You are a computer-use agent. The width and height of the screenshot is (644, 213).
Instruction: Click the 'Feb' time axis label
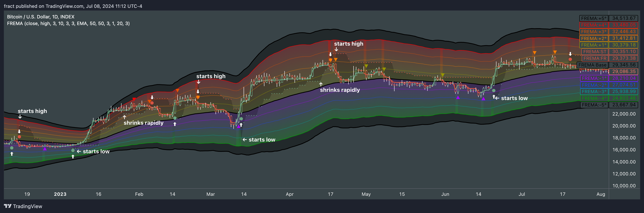pyautogui.click(x=139, y=194)
